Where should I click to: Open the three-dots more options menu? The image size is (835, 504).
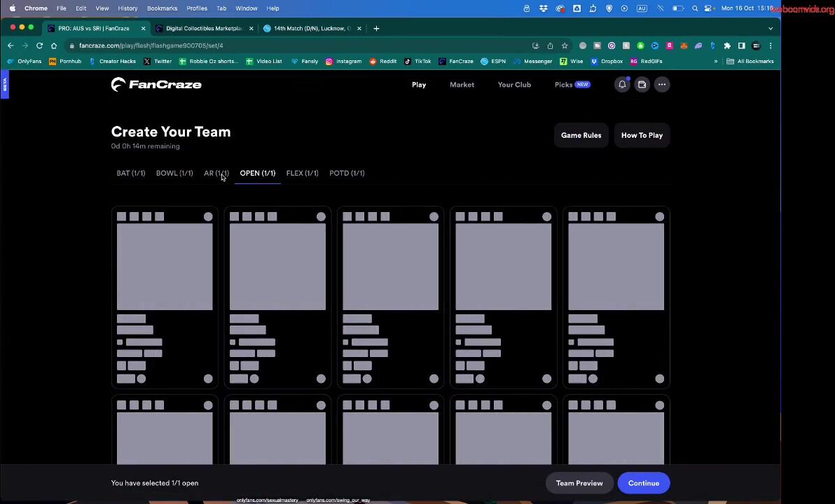point(661,85)
